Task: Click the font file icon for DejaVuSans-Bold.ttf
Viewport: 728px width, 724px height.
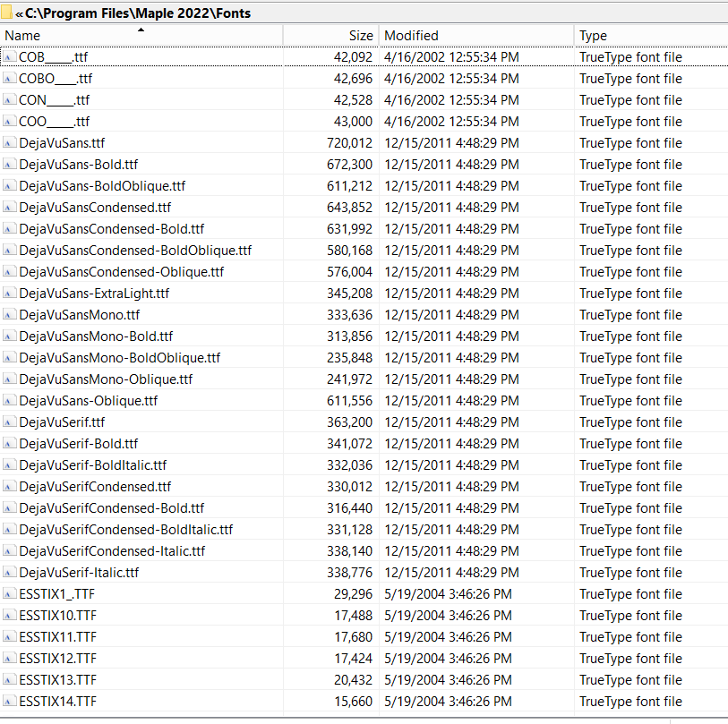Action: pyautogui.click(x=9, y=165)
